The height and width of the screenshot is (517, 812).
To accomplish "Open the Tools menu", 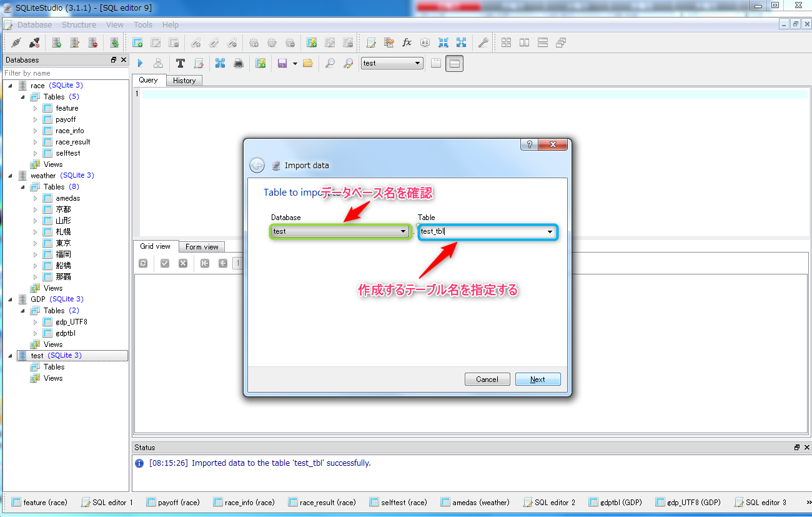I will pos(143,25).
